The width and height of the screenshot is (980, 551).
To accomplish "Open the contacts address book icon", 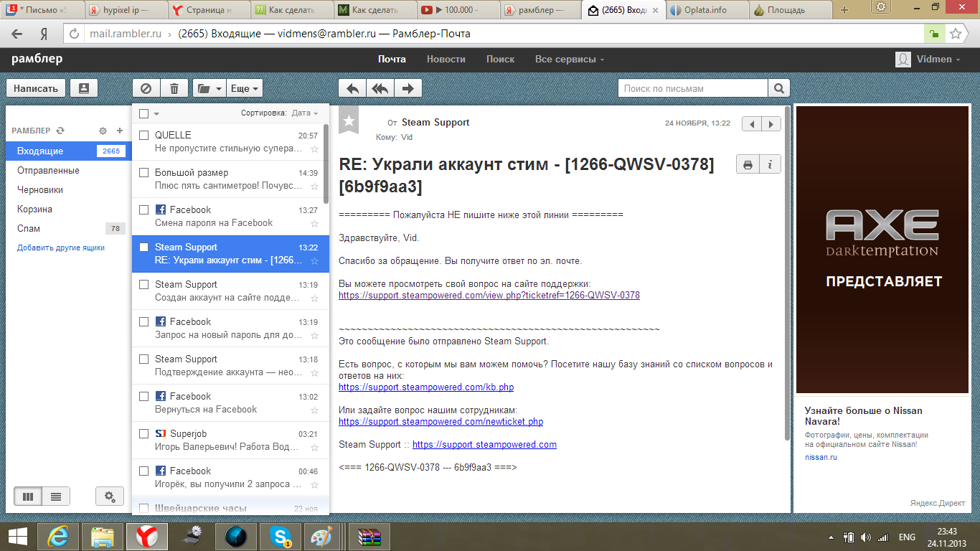I will click(x=84, y=88).
